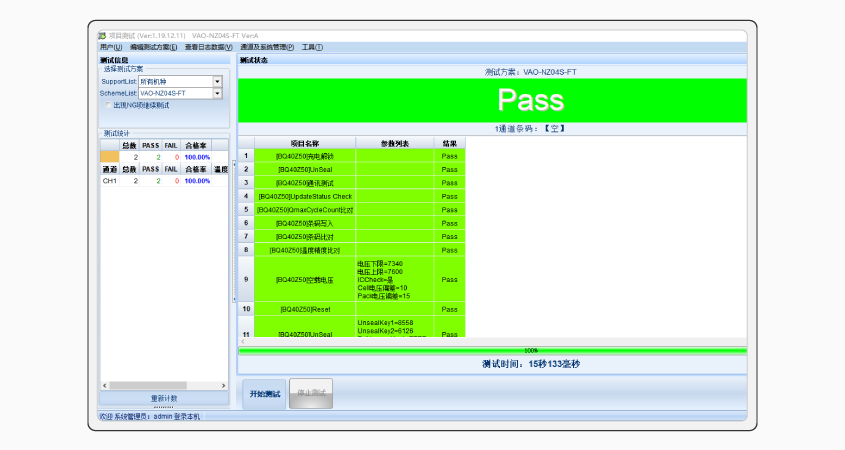
Task: Toggle 出现NG项继续测试 checkbox
Action: [109, 104]
